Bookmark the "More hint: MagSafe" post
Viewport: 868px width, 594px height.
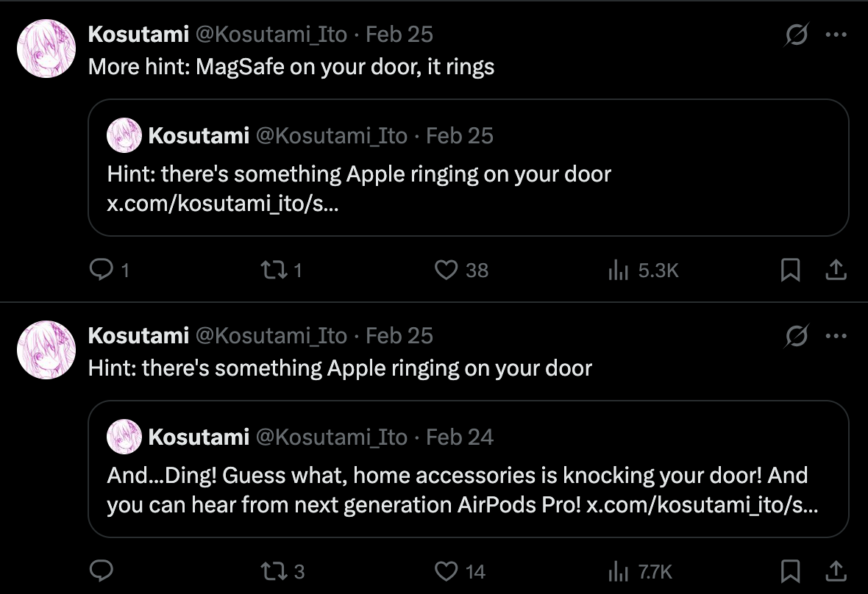click(790, 271)
